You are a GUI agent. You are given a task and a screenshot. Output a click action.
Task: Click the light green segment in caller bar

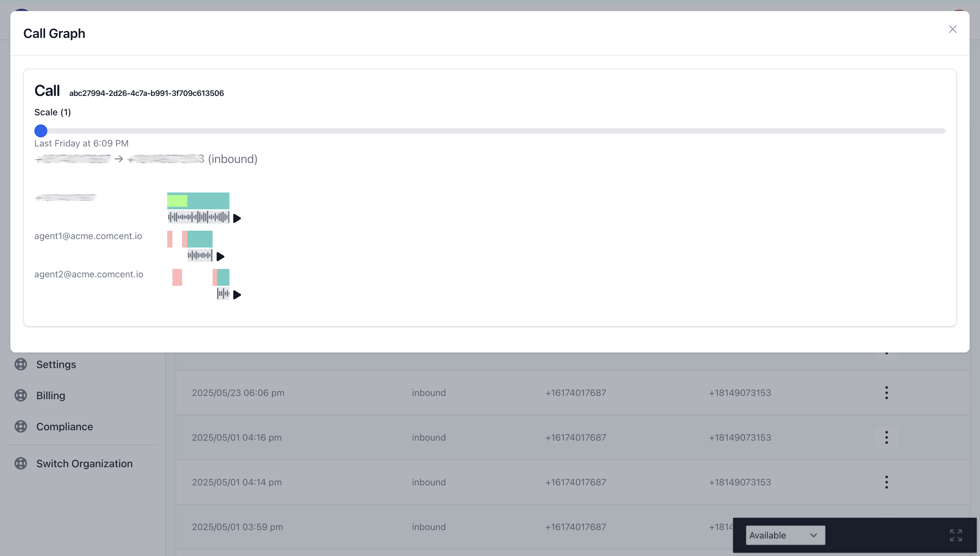tap(177, 201)
